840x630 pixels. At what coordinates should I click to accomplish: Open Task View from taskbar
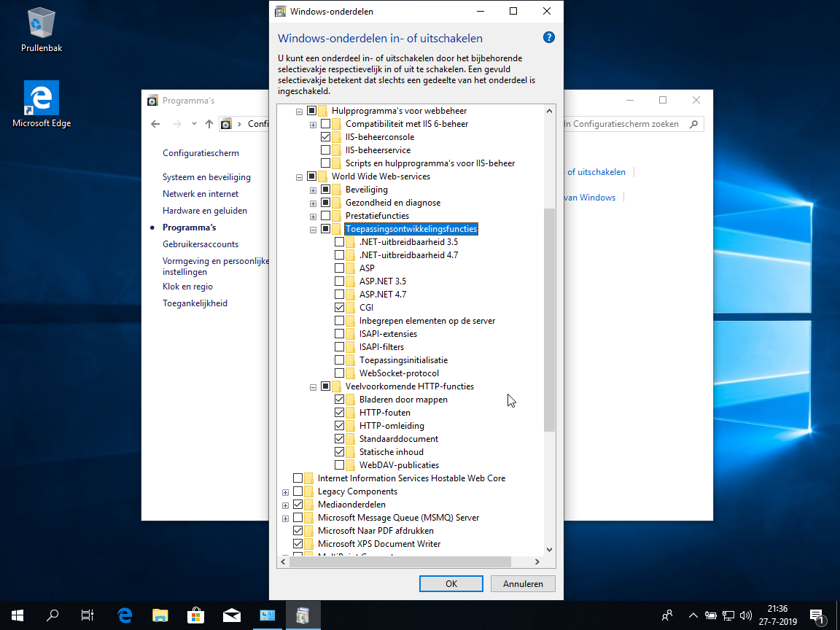pyautogui.click(x=87, y=615)
